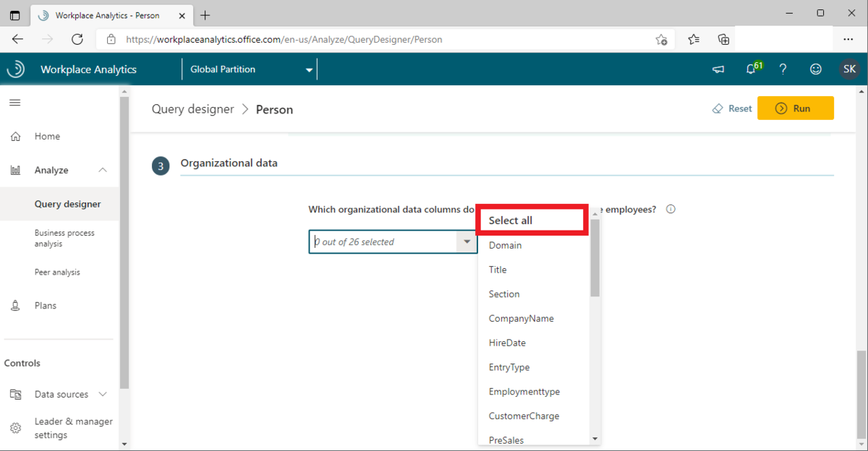Click the add to favorites star icon

tap(661, 40)
